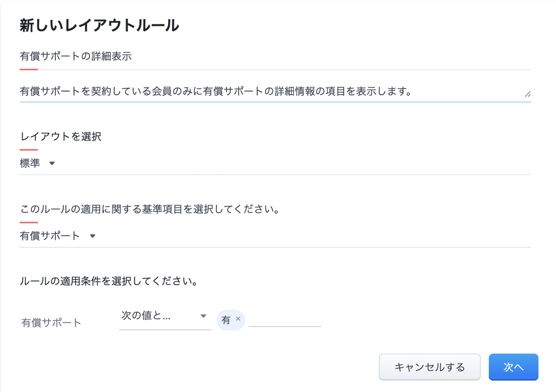Grab the description textarea resize handle

point(528,94)
